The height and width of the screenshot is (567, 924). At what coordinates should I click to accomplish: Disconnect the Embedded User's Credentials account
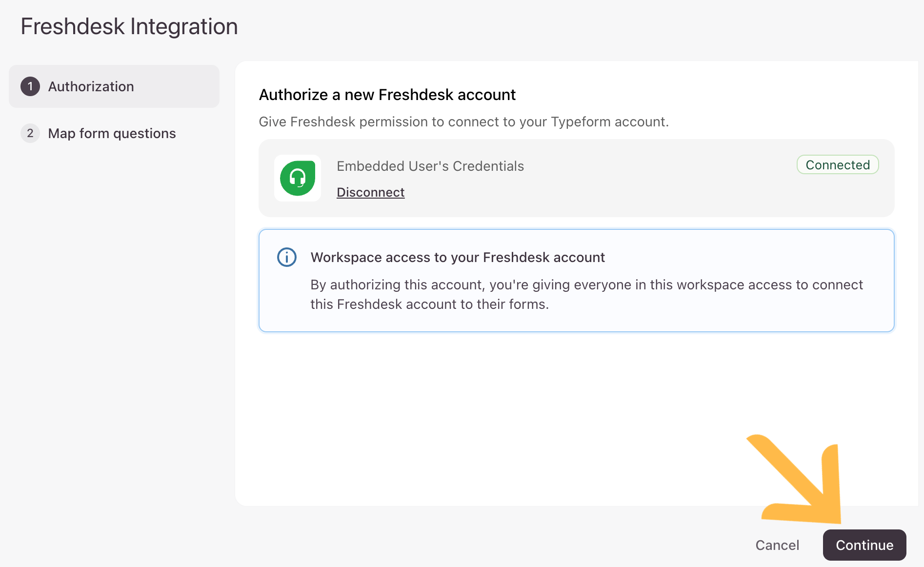pyautogui.click(x=370, y=192)
